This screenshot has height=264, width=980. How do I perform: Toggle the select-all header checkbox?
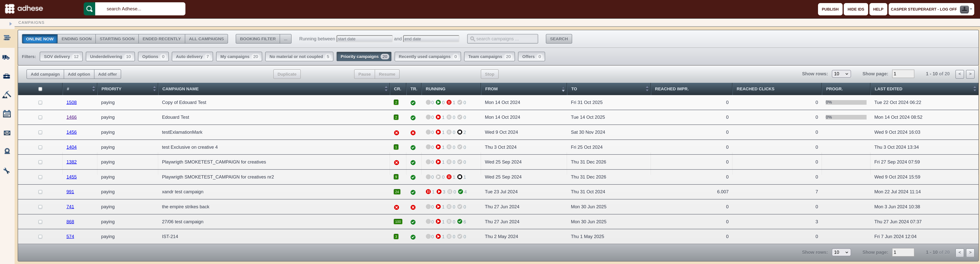[40, 89]
